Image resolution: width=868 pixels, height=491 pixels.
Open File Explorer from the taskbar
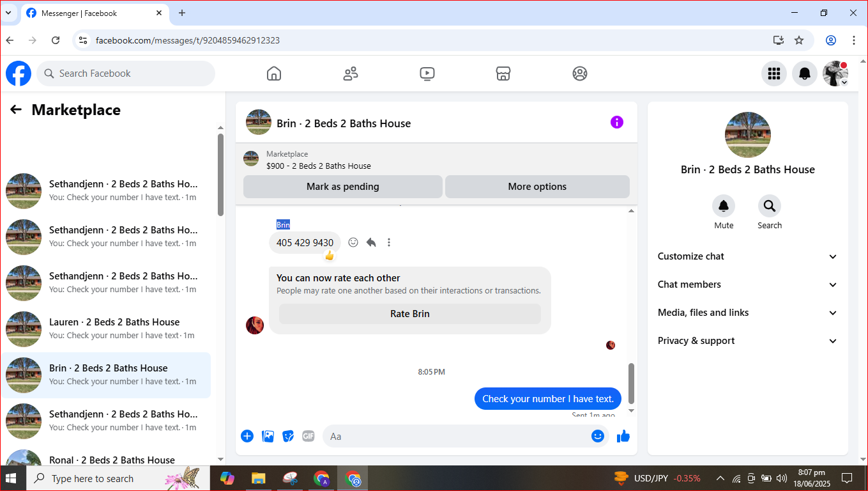pos(258,478)
